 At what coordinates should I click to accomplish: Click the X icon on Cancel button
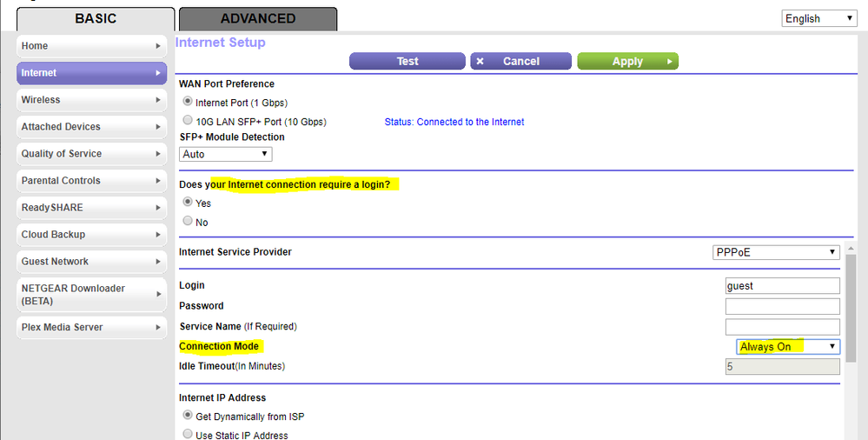(480, 62)
